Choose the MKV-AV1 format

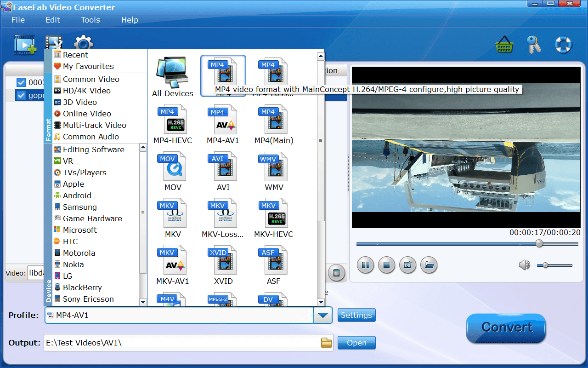point(173,265)
